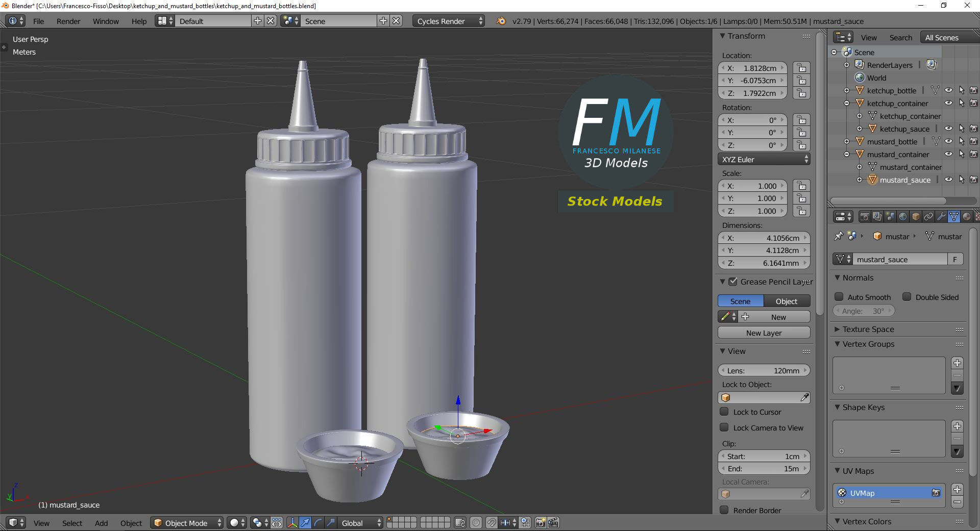Open the File menu
Viewport: 980px width, 531px height.
tap(38, 21)
